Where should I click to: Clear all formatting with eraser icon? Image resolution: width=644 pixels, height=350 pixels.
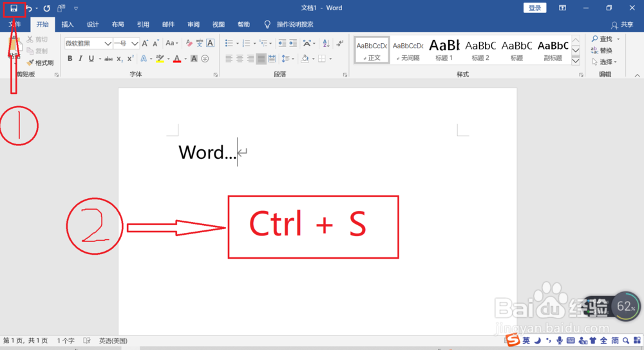(x=189, y=43)
